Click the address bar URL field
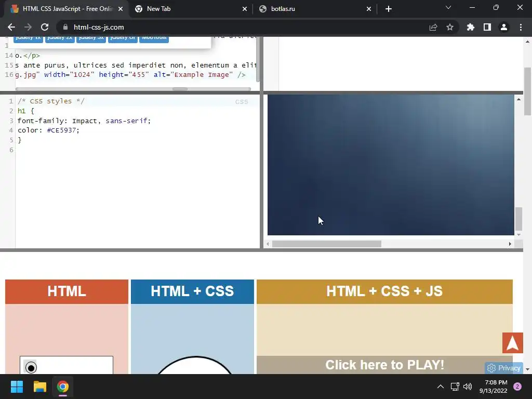Viewport: 532px width, 399px height. [x=244, y=27]
